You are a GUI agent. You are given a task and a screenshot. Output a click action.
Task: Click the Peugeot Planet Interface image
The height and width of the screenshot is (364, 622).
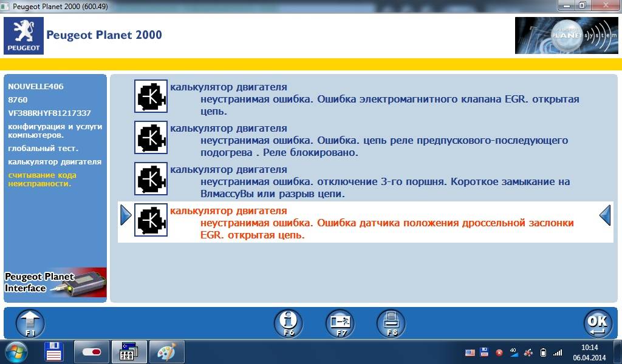click(55, 282)
